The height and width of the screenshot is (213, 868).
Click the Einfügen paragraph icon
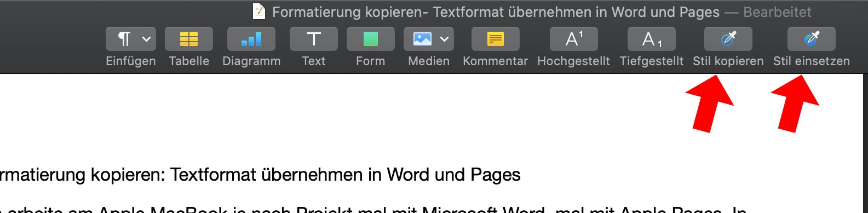click(x=125, y=39)
